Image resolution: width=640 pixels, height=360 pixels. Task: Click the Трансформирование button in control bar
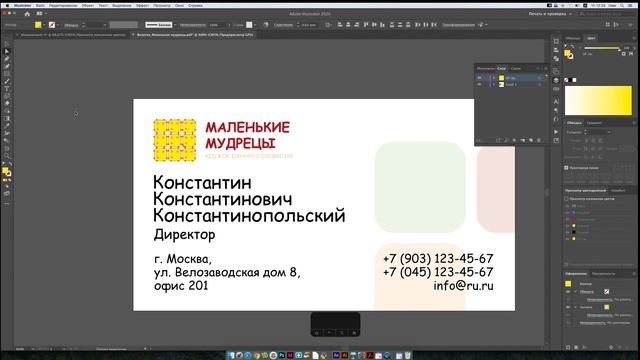[458, 25]
